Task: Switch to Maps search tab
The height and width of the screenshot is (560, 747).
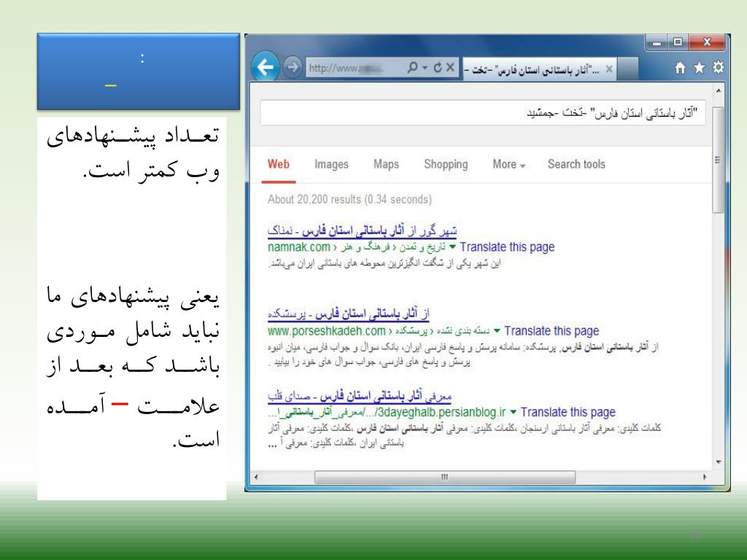Action: (386, 164)
